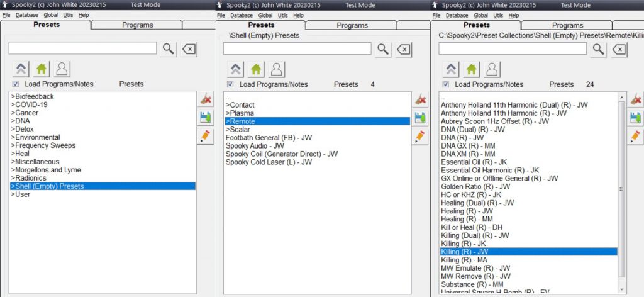The image size is (644, 297).
Task: Expand the >Frequency Sweeps folder
Action: click(43, 145)
